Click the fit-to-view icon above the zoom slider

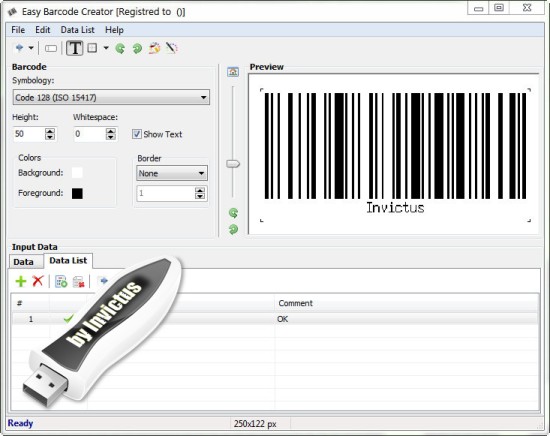[233, 72]
